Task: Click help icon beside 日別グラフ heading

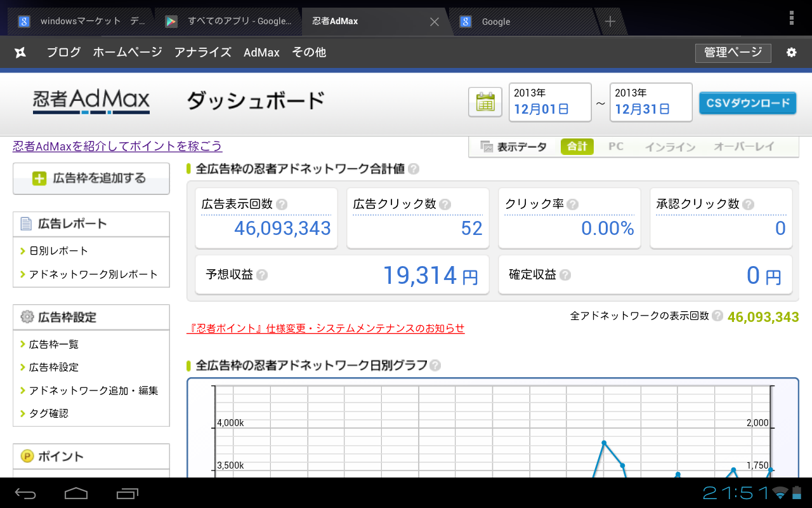Action: coord(435,366)
